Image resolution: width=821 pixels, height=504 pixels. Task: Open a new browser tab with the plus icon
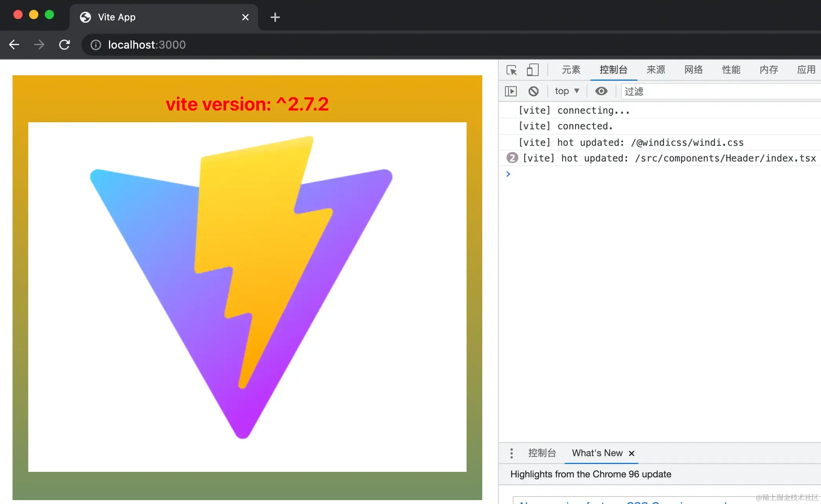(x=275, y=17)
